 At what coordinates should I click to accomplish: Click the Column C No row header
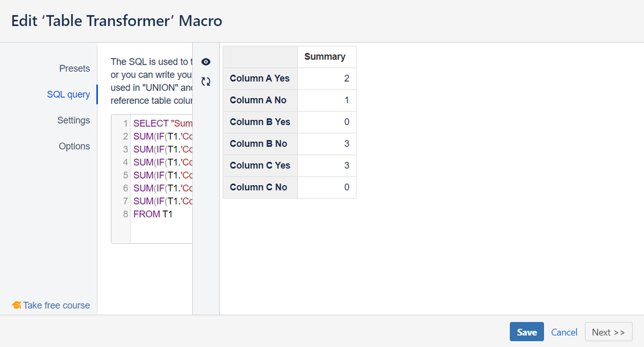(x=258, y=187)
